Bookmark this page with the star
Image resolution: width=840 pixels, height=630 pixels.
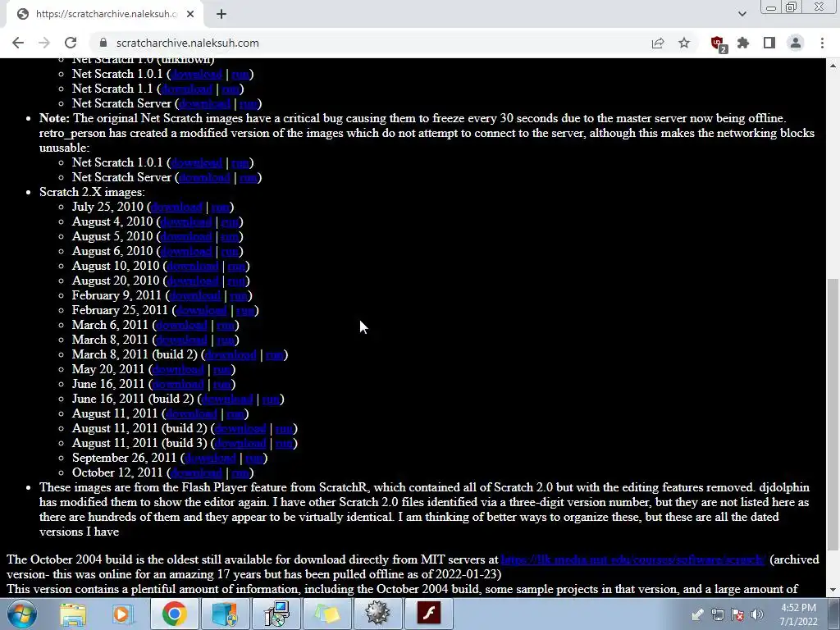pos(684,43)
